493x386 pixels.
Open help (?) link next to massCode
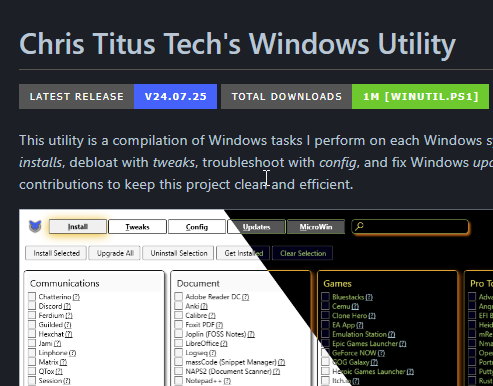(281, 362)
